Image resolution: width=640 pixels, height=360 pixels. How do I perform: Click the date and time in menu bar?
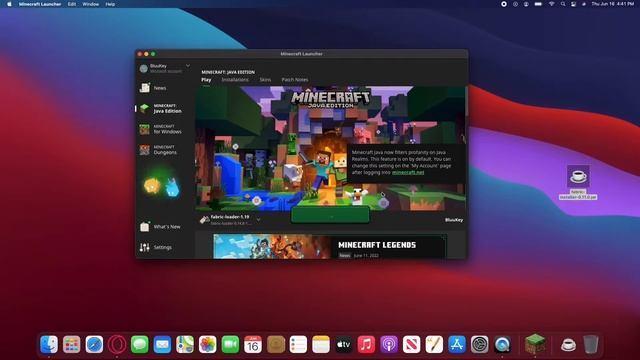point(613,4)
